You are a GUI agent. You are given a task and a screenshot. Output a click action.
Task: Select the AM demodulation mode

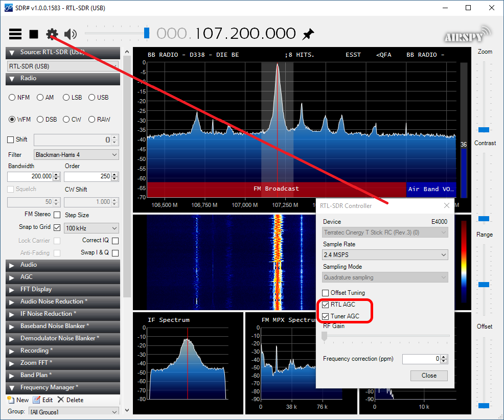click(x=40, y=98)
